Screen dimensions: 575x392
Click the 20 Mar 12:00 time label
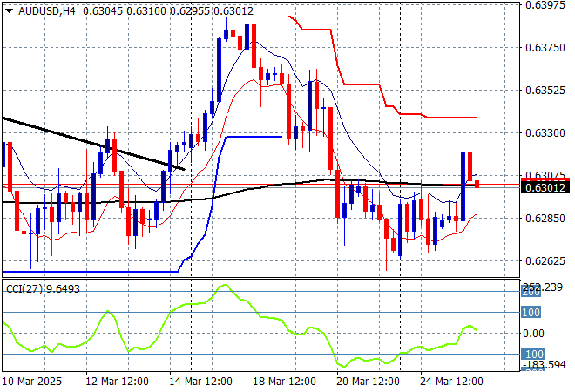pyautogui.click(x=368, y=382)
